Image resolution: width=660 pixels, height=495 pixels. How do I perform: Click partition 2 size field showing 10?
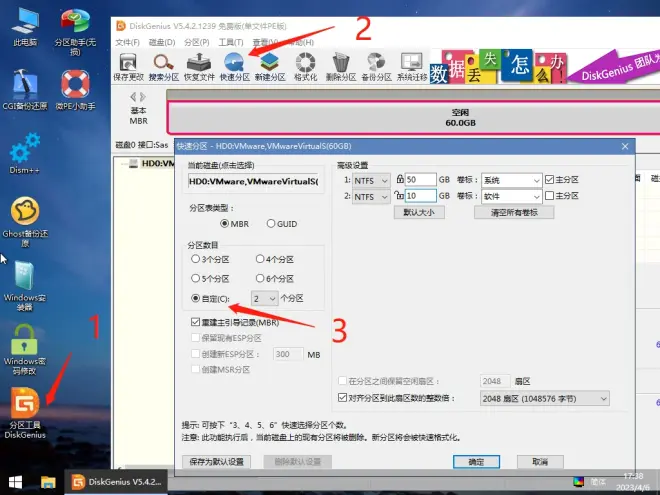point(420,196)
